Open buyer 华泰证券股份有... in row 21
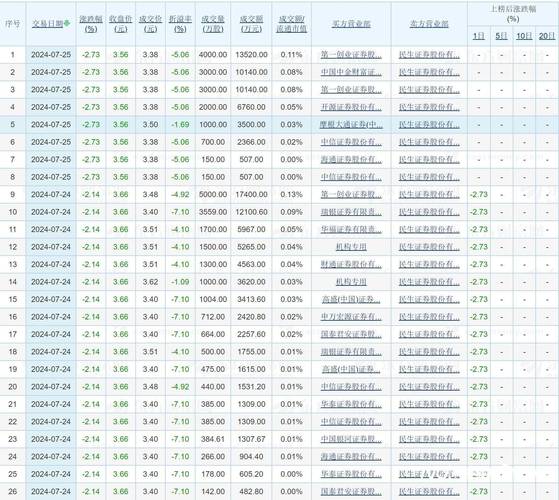Viewport: 559px width, 500px height. (x=351, y=404)
